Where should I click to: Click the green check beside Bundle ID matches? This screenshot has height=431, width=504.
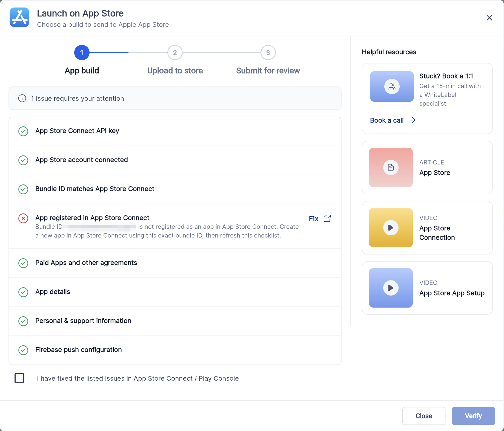(23, 189)
